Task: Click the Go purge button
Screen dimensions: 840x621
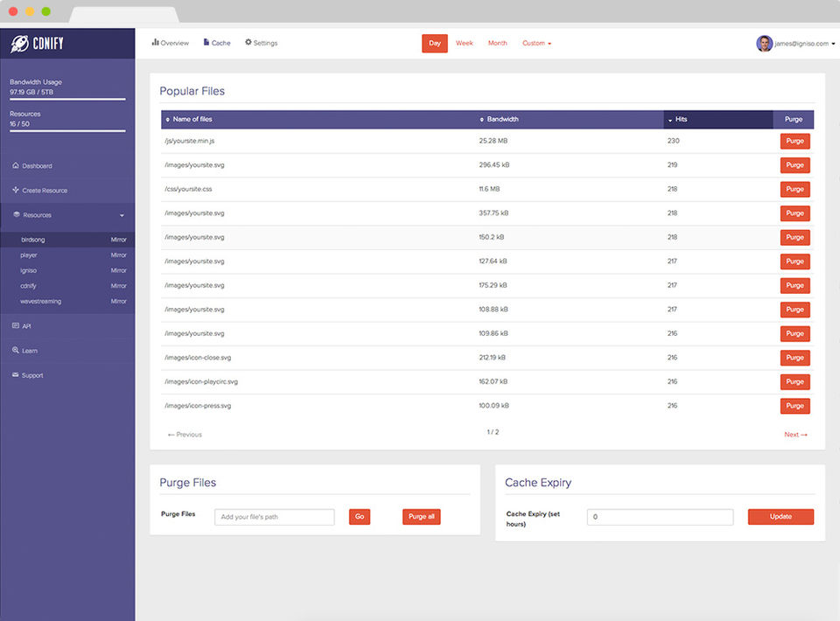Action: pyautogui.click(x=360, y=517)
